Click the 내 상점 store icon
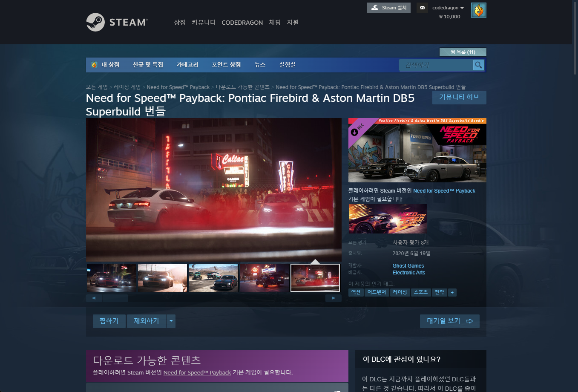 tap(95, 65)
